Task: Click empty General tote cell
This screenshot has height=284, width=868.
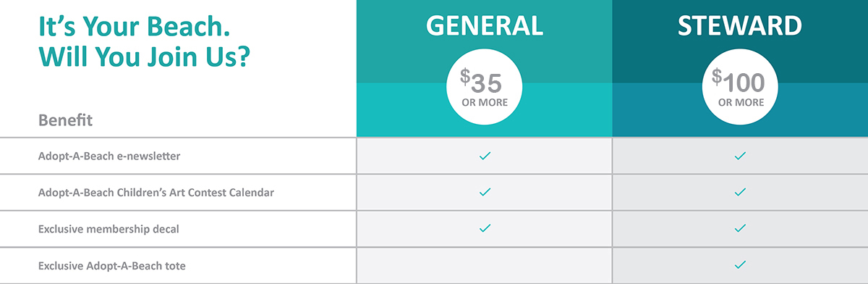Action: click(485, 265)
